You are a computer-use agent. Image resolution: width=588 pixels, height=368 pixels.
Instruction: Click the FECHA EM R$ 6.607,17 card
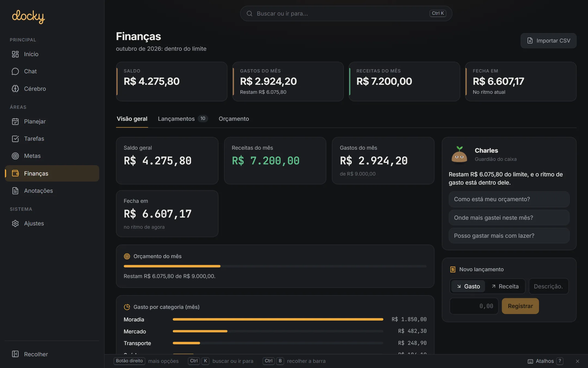click(x=521, y=82)
